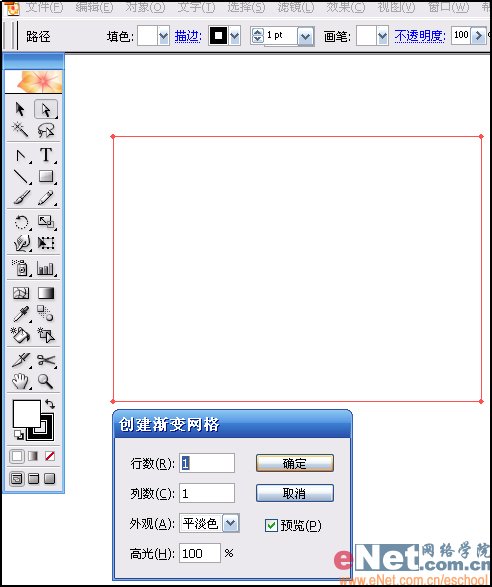Open the 文件(F) menu
The height and width of the screenshot is (587, 492).
(45, 7)
